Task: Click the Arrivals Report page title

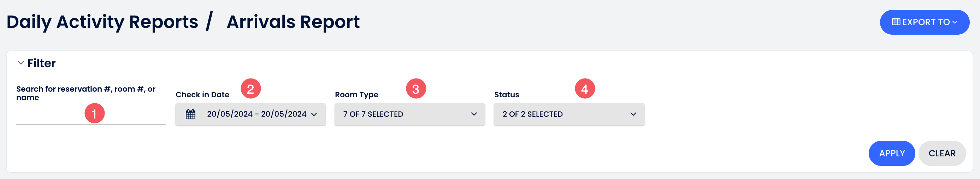Action: [x=293, y=22]
